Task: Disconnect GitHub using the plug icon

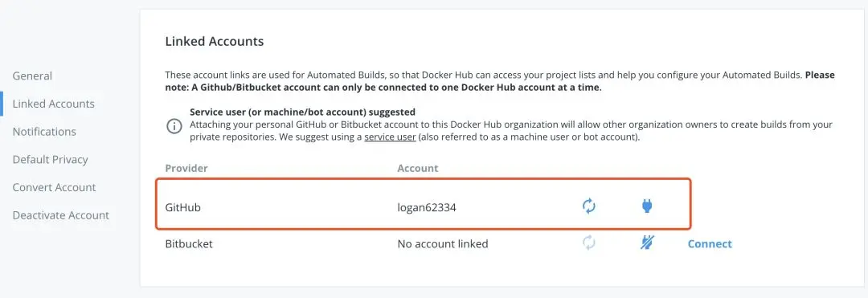Action: [x=646, y=206]
